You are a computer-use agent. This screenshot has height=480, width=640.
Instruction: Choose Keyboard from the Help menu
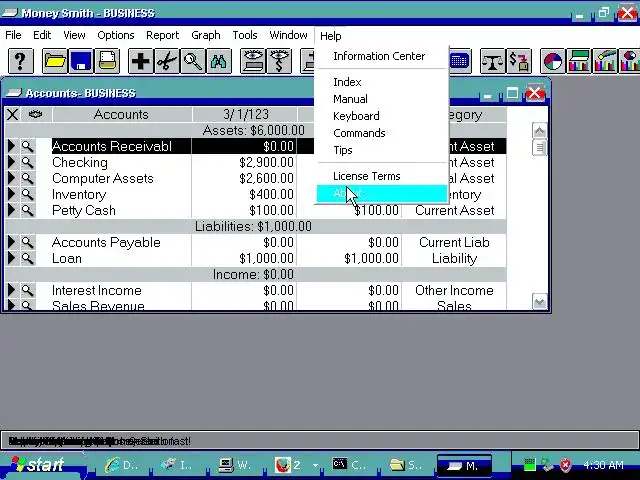point(382,116)
